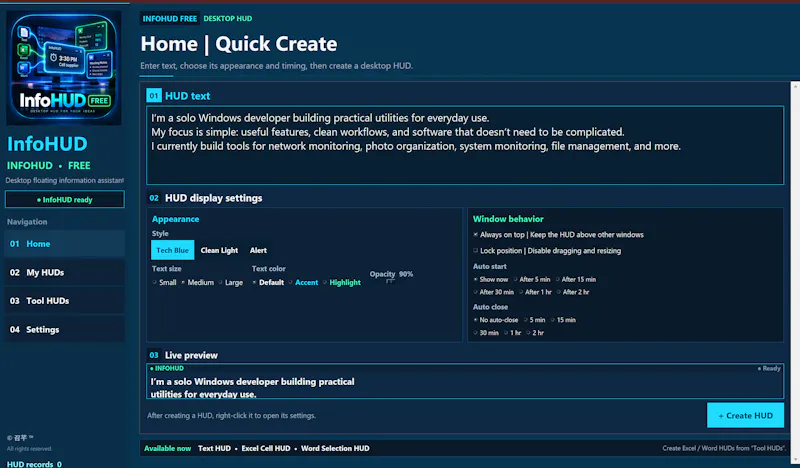Set auto start After 15 min
Image resolution: width=800 pixels, height=468 pixels.
(576, 279)
